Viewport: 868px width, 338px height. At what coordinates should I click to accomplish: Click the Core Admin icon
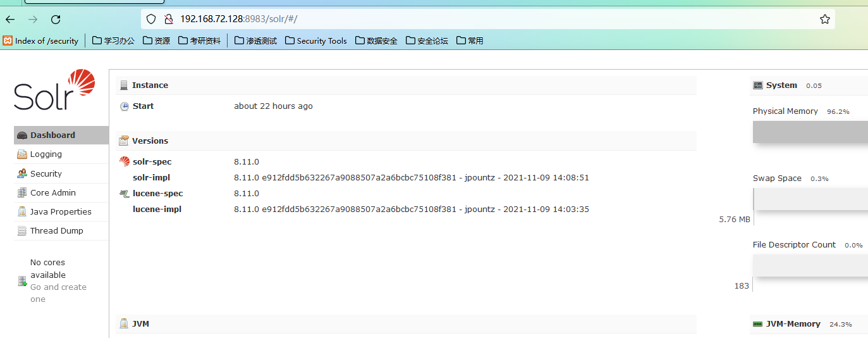[x=22, y=192]
